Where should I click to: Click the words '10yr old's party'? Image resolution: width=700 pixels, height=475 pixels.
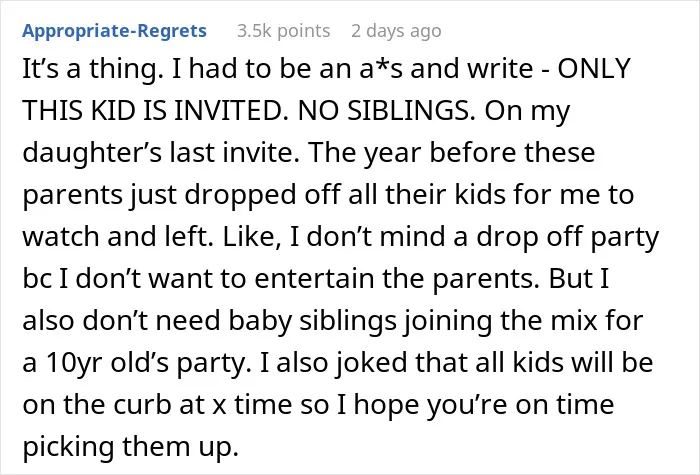146,363
